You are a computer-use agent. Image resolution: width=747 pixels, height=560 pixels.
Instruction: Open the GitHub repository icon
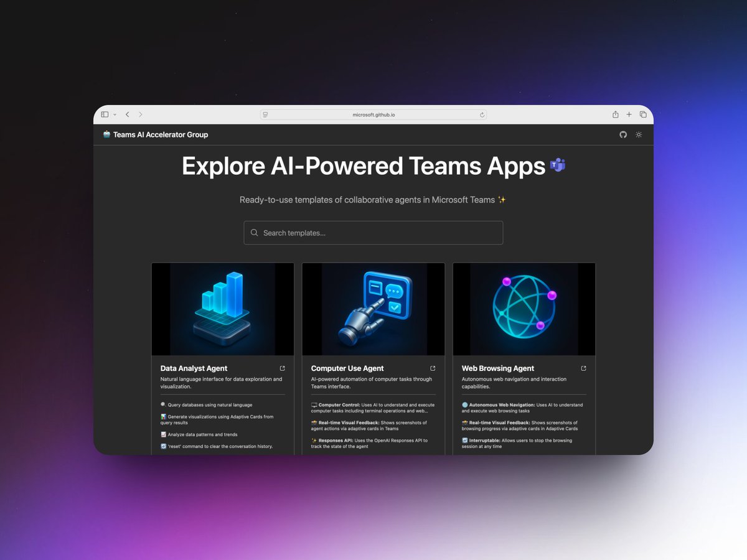(623, 134)
